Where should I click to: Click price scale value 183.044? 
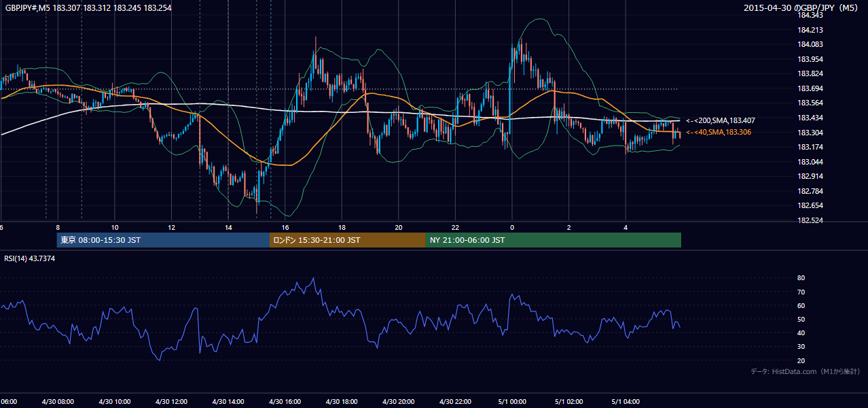pyautogui.click(x=810, y=162)
